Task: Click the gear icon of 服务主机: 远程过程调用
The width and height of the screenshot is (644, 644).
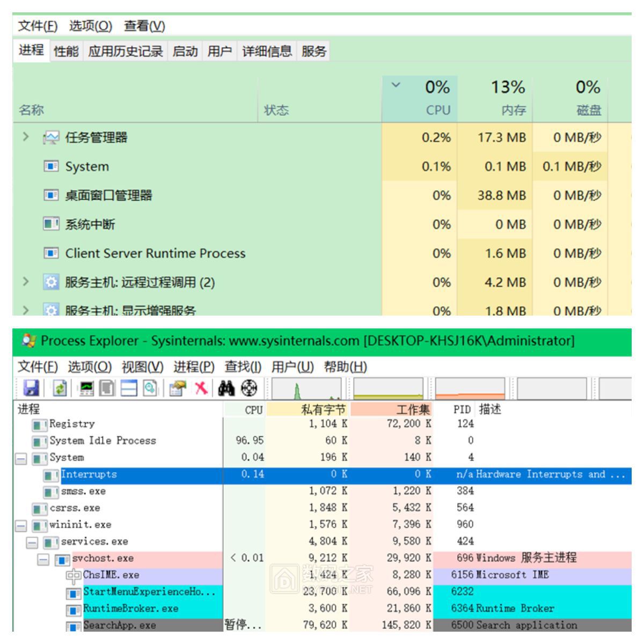Action: (x=51, y=282)
